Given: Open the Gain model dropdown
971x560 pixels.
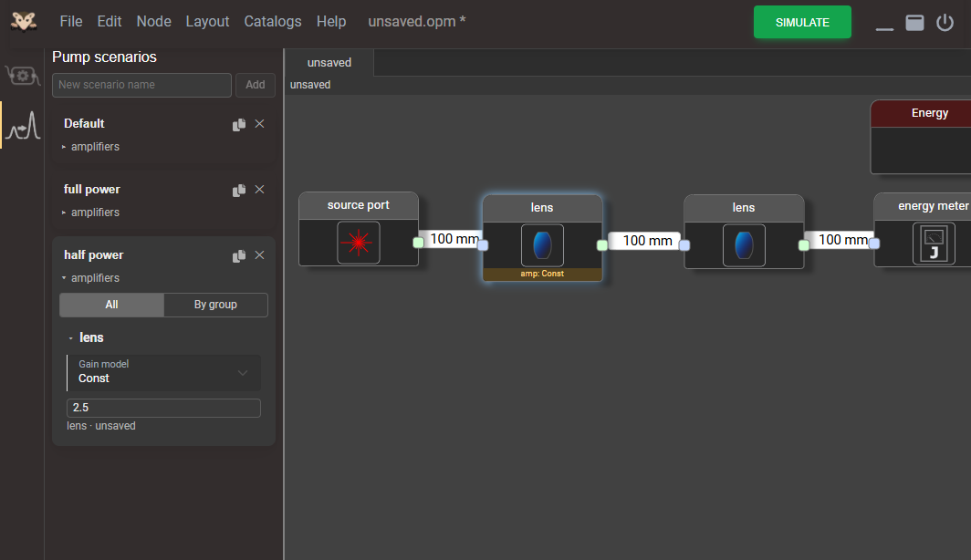Looking at the screenshot, I should pyautogui.click(x=163, y=372).
